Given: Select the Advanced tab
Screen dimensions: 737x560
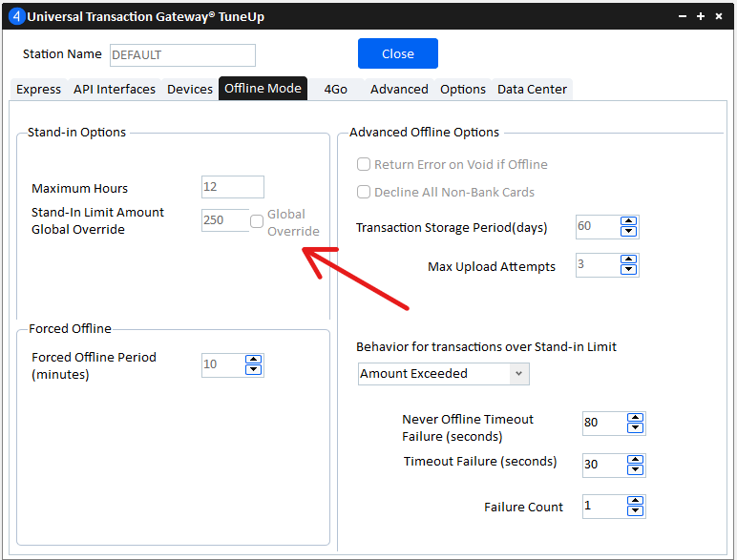Looking at the screenshot, I should point(399,90).
